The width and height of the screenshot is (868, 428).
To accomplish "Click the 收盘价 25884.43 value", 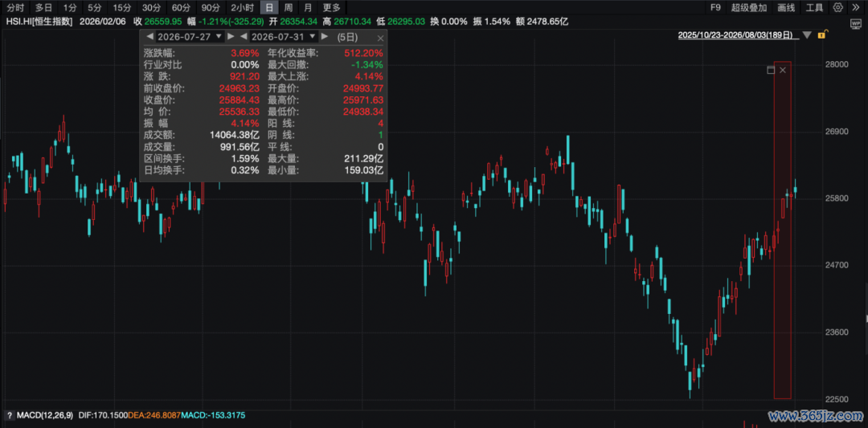I will click(x=240, y=100).
